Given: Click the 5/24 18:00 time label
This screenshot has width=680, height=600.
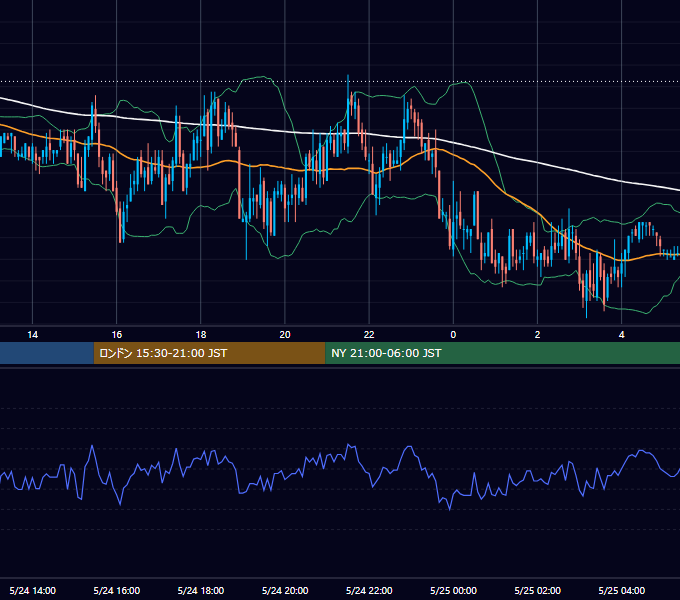Looking at the screenshot, I should point(201,590).
